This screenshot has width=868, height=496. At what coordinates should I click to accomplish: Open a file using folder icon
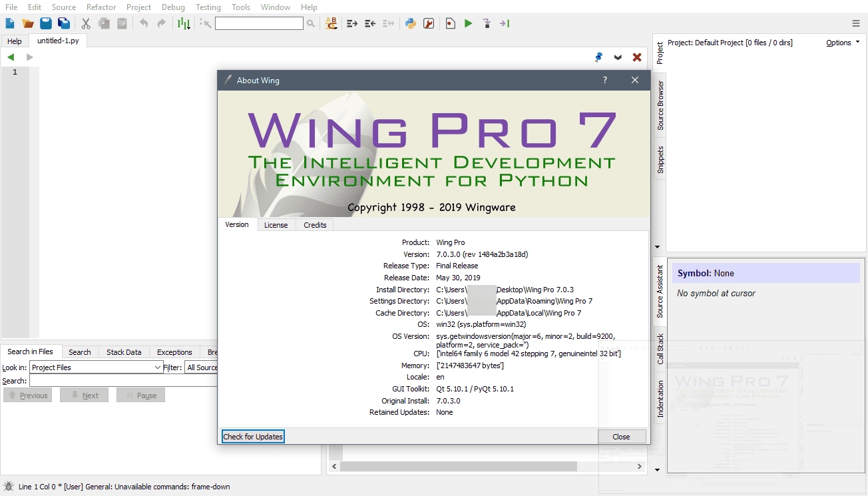tap(28, 23)
